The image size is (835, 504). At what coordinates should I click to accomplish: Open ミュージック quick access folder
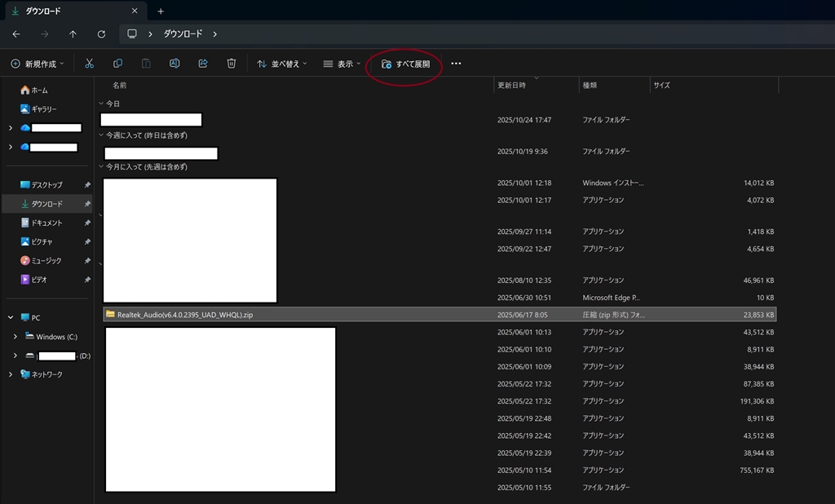tap(41, 260)
